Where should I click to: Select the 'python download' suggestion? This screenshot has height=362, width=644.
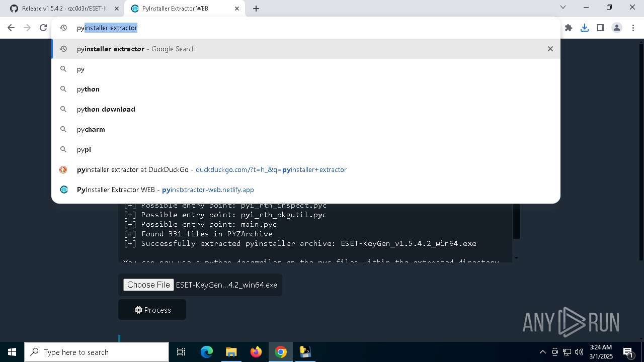coord(306,109)
